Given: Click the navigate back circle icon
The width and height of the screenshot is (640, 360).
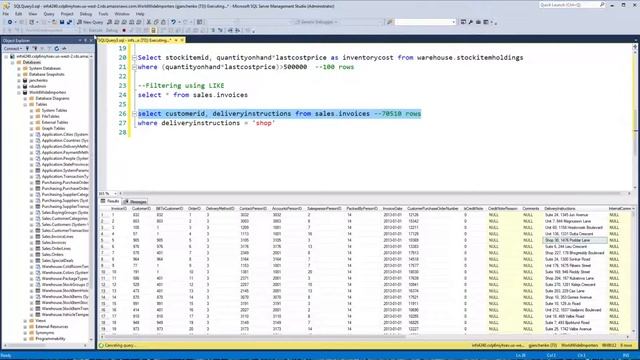Looking at the screenshot, I should pyautogui.click(x=10, y=22).
